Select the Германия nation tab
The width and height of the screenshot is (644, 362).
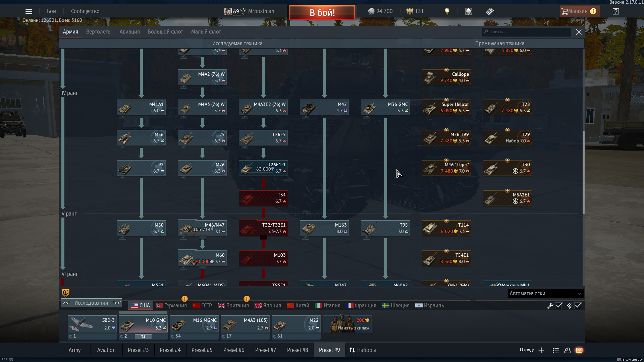(171, 306)
